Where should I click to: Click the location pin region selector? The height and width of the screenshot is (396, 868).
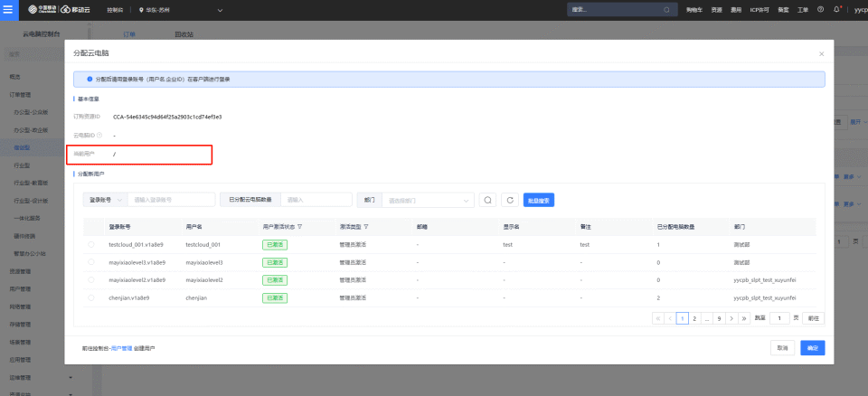pyautogui.click(x=142, y=10)
